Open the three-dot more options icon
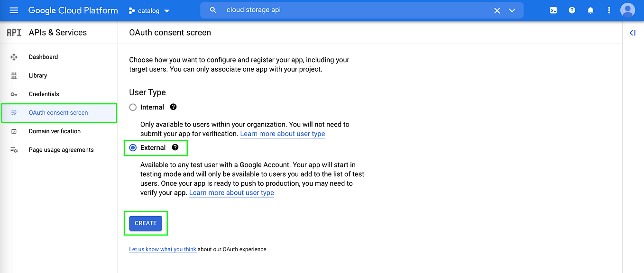The width and height of the screenshot is (644, 273). (609, 10)
